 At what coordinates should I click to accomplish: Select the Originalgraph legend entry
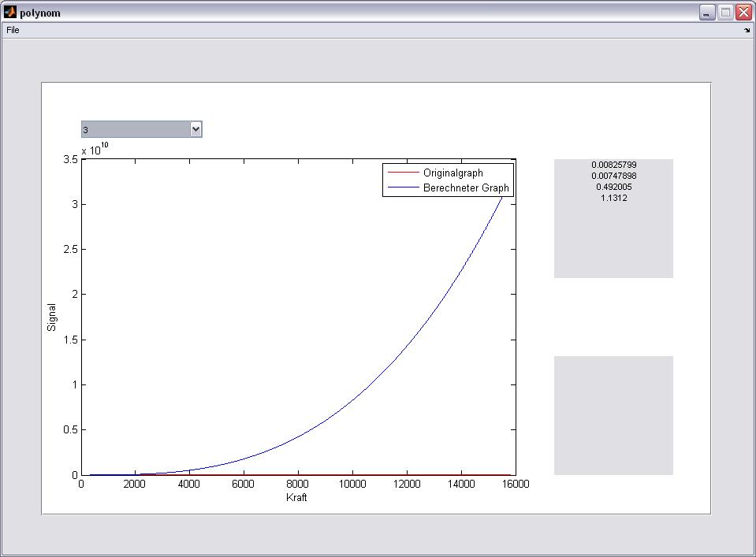[452, 173]
